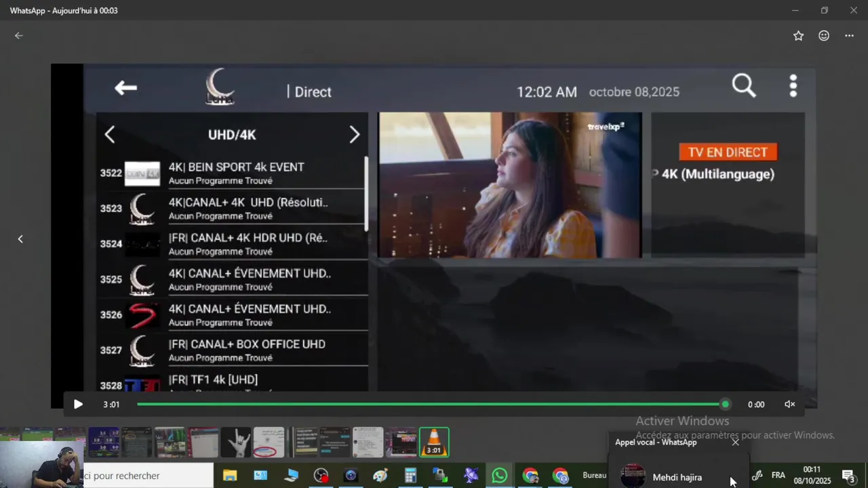
Task: Open the viewer's more options menu
Action: 849,36
